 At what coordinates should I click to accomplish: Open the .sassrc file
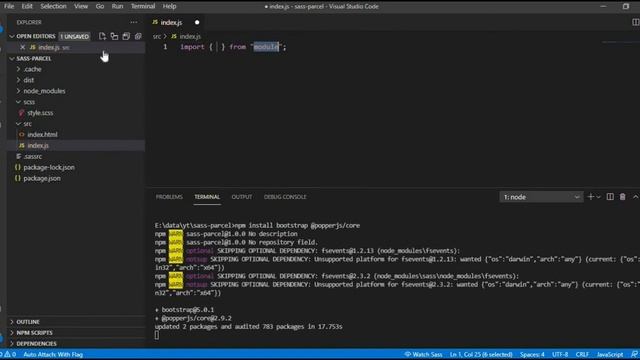[x=33, y=156]
